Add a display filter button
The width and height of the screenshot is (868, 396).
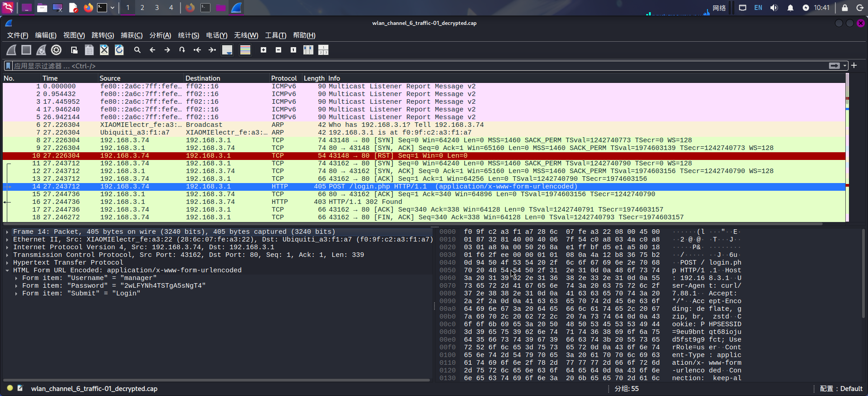(854, 66)
